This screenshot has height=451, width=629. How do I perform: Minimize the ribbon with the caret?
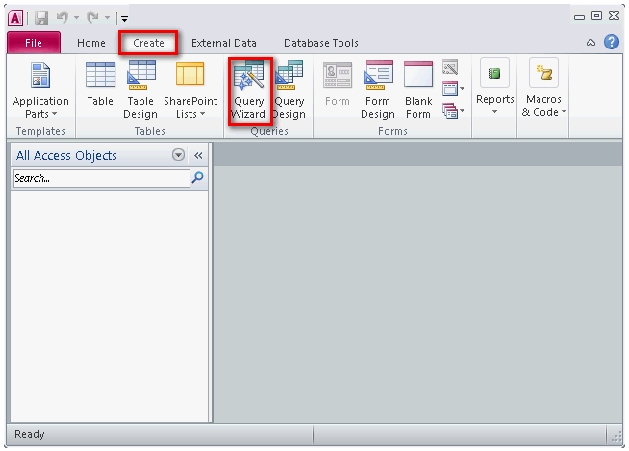pos(590,43)
